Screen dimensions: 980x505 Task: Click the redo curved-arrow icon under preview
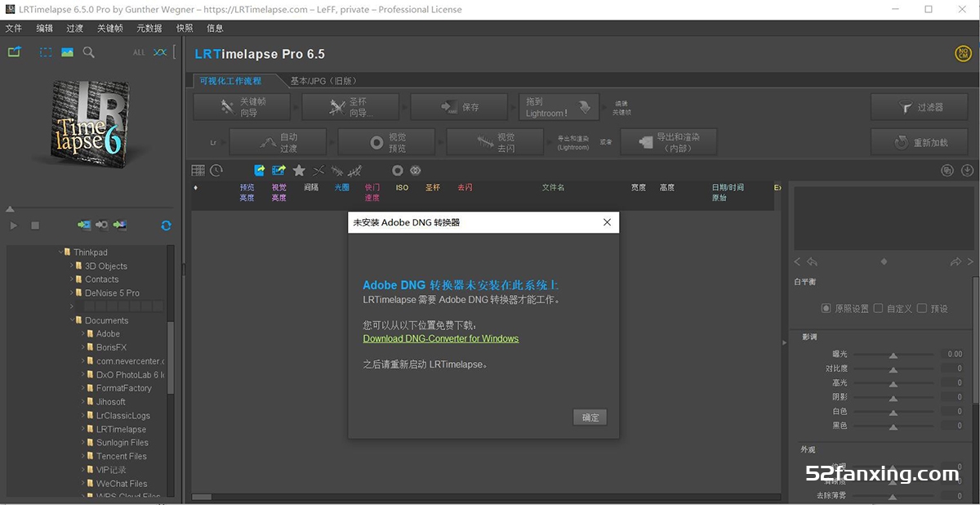(955, 262)
